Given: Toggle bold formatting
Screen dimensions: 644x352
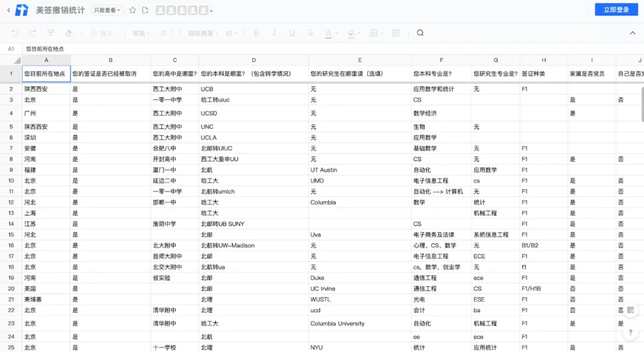Looking at the screenshot, I should pos(256,33).
